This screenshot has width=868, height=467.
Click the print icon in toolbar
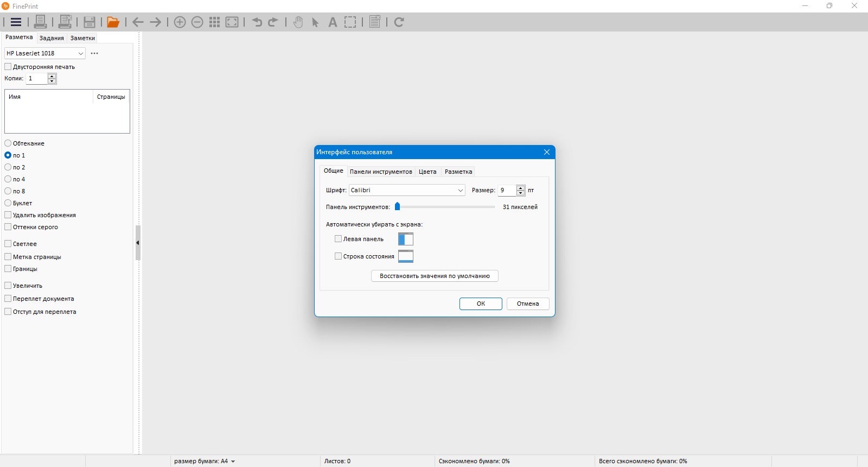(40, 22)
